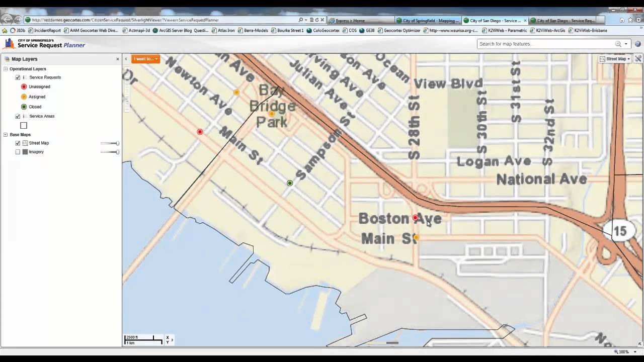Switch to City of Springfield - Mapping tab

tap(428, 21)
